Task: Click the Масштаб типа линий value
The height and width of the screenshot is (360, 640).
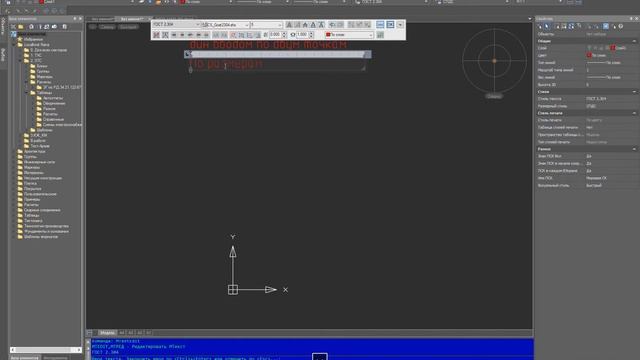Action: click(x=588, y=70)
